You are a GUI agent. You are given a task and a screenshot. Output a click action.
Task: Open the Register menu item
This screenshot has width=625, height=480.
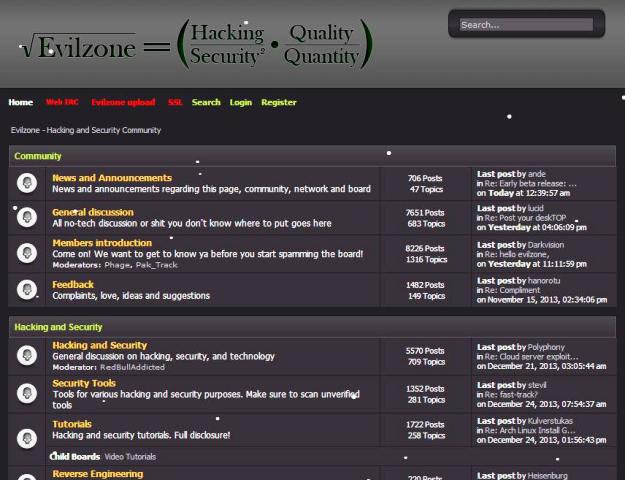279,102
